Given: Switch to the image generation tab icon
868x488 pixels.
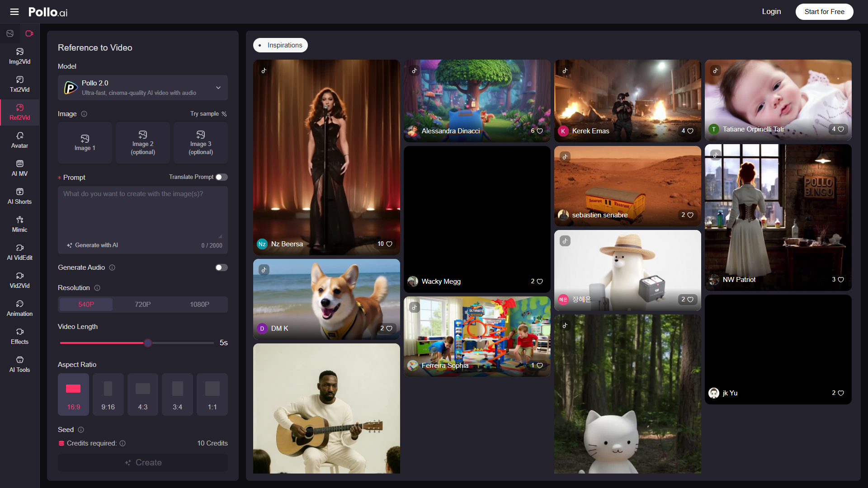Looking at the screenshot, I should (10, 33).
